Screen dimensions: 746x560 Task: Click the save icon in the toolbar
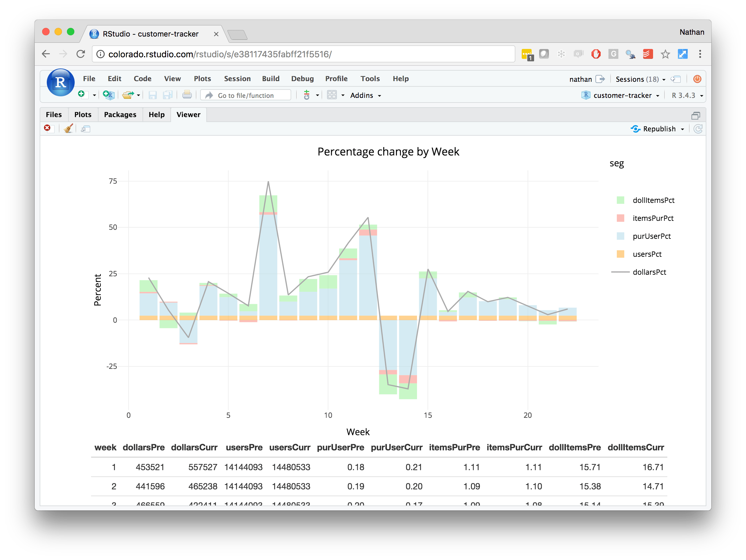coord(152,95)
